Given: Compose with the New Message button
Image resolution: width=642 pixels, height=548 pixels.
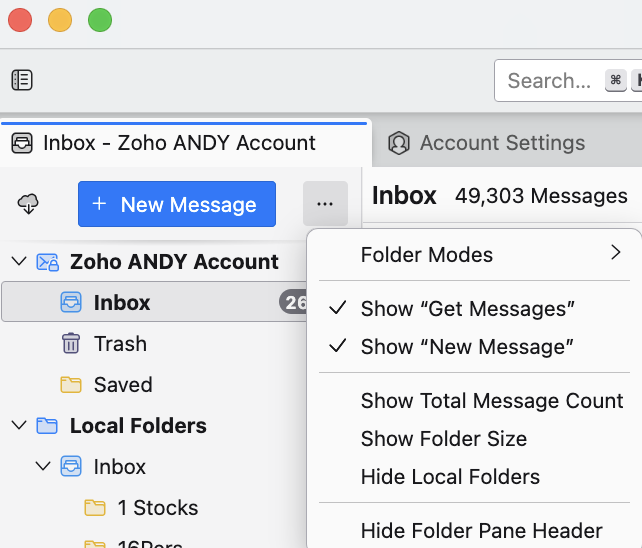Looking at the screenshot, I should (176, 204).
